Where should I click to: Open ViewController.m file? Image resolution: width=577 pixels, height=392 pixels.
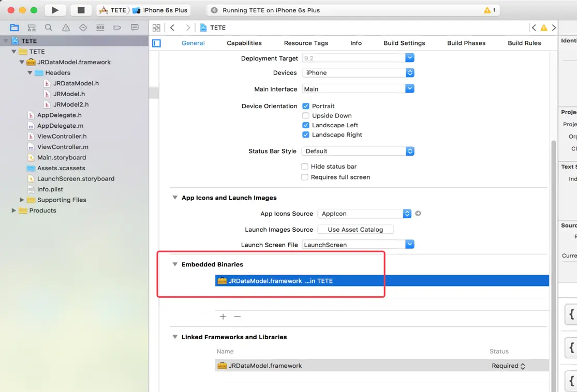pyautogui.click(x=63, y=147)
